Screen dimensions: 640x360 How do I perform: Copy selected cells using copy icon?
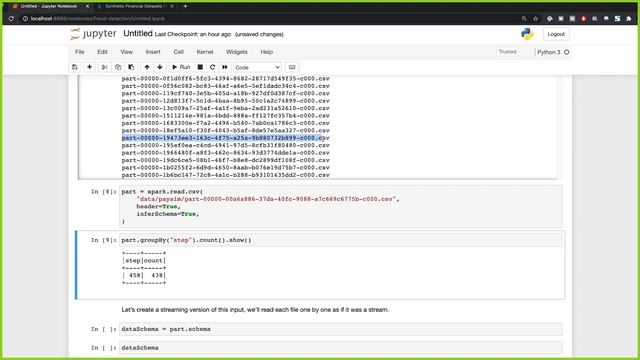pos(118,67)
